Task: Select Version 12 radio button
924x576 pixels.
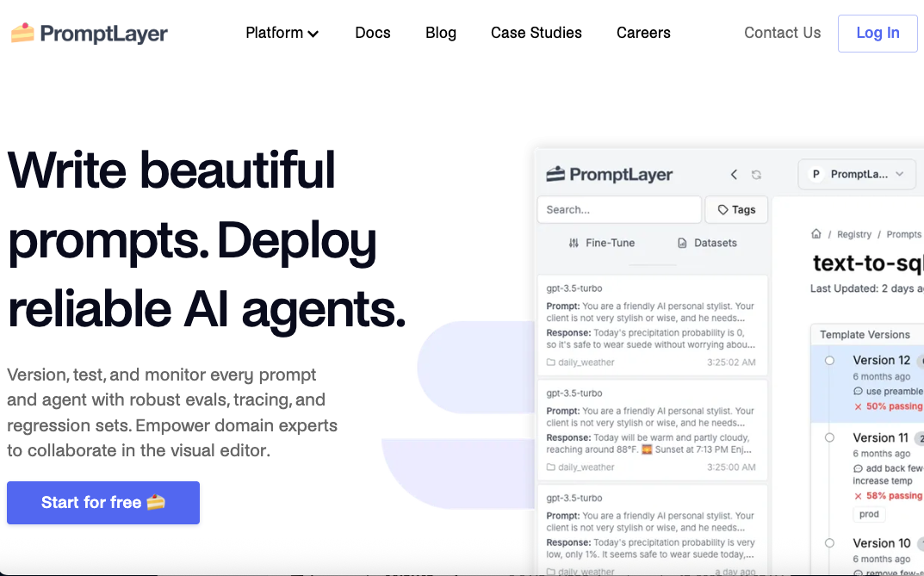Action: [x=830, y=361]
